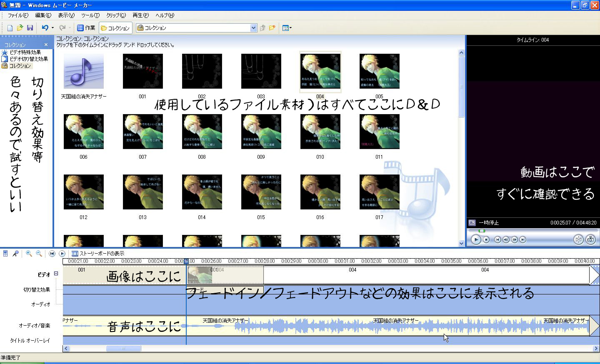Click the timeline horizontal scrollbar thumb
This screenshot has height=364, width=600.
pyautogui.click(x=123, y=348)
